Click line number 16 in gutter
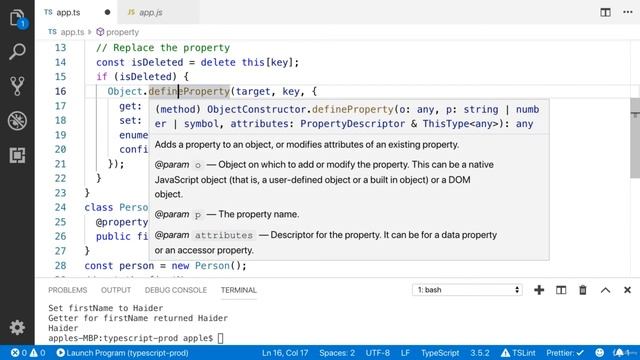640x360 pixels. coord(60,91)
